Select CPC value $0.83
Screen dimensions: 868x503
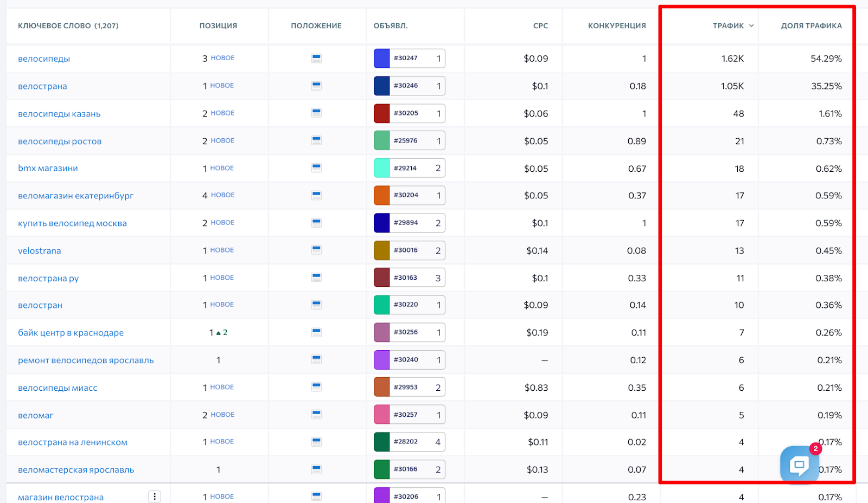(x=536, y=388)
